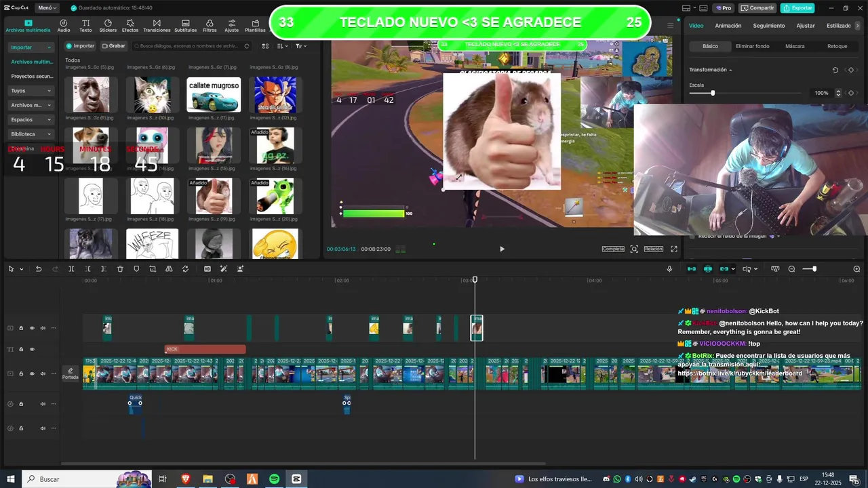Toggle main track magnet snapping
Screen dimensions: 868x488
[691, 269]
